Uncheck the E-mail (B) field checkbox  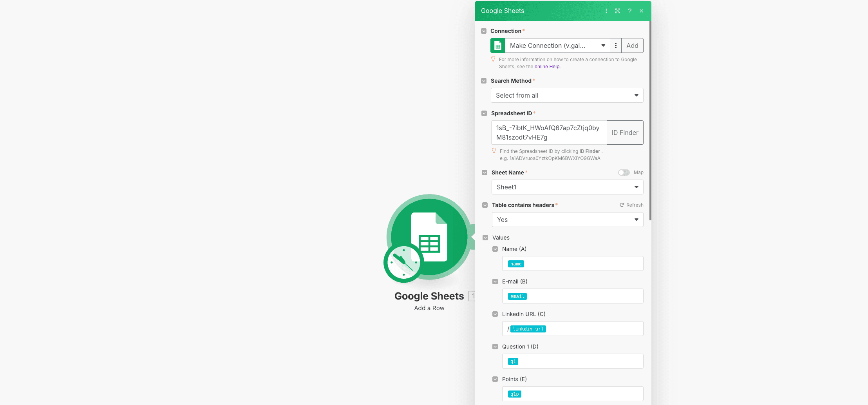[495, 282]
